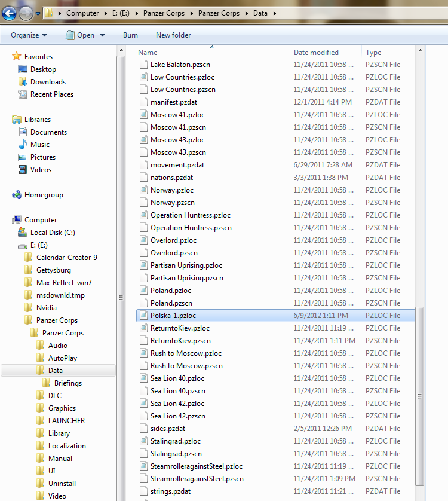448x501 pixels.
Task: Open the Documents library
Action: click(x=48, y=132)
